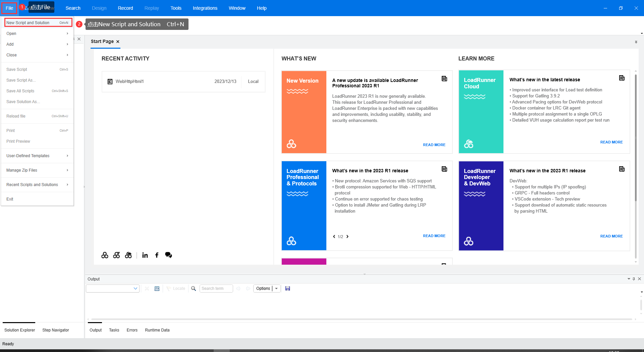Click the previous search result arrow in Output
Image resolution: width=644 pixels, height=352 pixels.
238,289
